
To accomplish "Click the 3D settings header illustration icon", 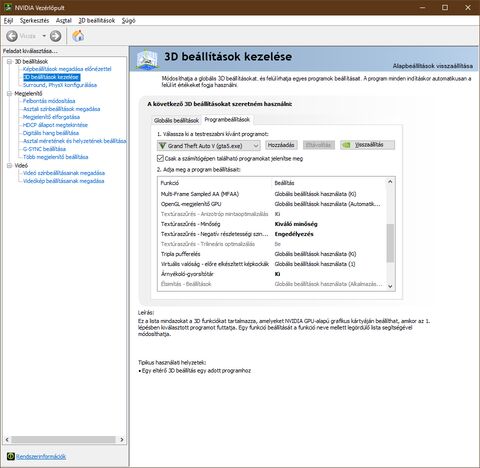I will 147,59.
